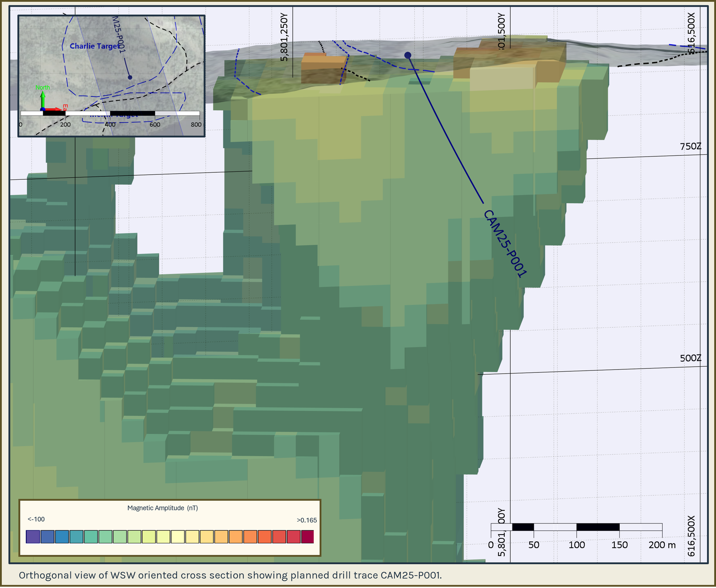Click the red East arrow in the inset map
Viewport: 716px width, 588px height.
tap(54, 109)
